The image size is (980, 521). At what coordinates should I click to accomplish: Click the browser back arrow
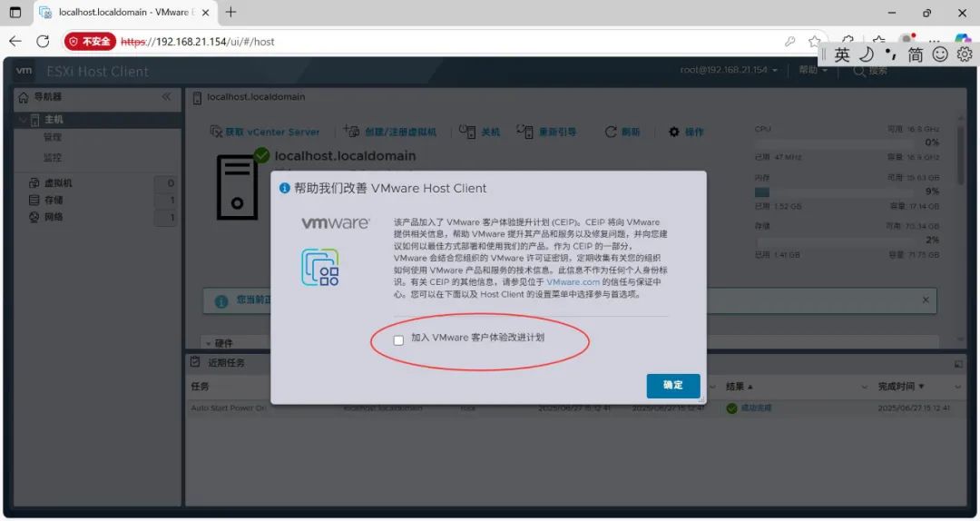(x=15, y=41)
